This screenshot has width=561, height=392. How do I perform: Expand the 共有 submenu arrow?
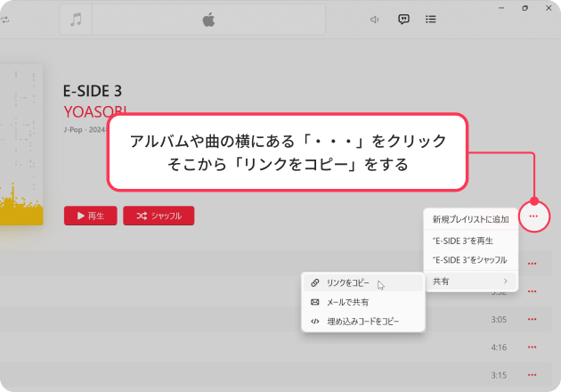pyautogui.click(x=506, y=282)
